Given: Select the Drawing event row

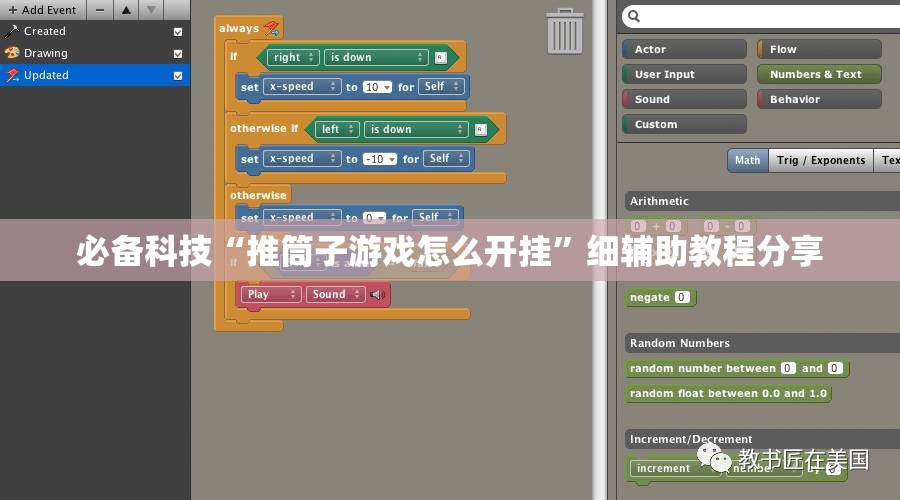Looking at the screenshot, I should pyautogui.click(x=95, y=53).
